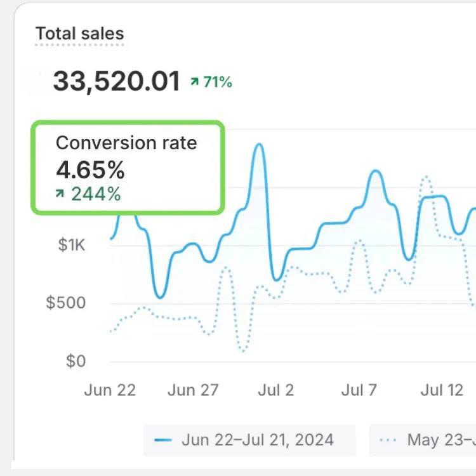The width and height of the screenshot is (476, 476).
Task: Click the green up arrow beside 71%
Action: (x=195, y=81)
